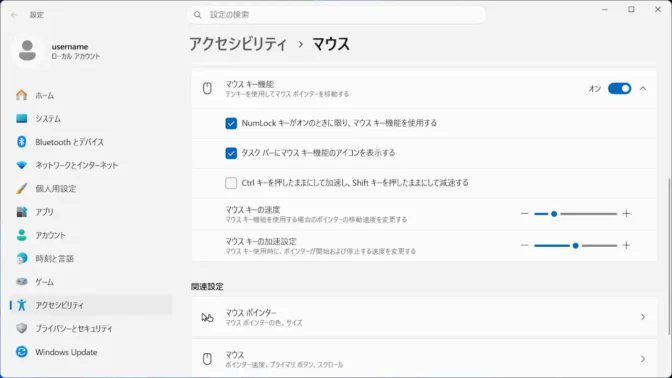Uncheck NumLock キーがオンのときに限り checkbox
Screen dimensions: 672x378
click(231, 123)
